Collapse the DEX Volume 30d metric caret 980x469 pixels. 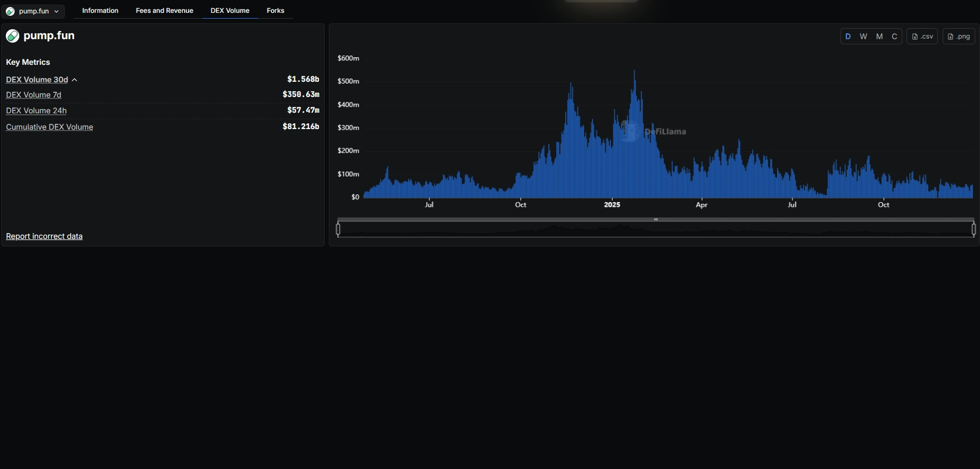coord(75,80)
